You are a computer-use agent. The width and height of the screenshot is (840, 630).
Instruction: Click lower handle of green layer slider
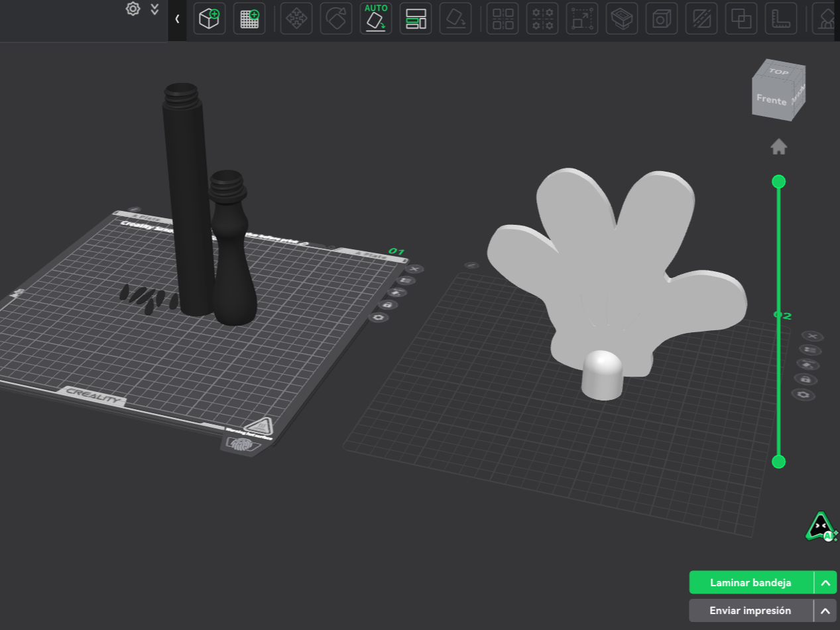[x=779, y=462]
